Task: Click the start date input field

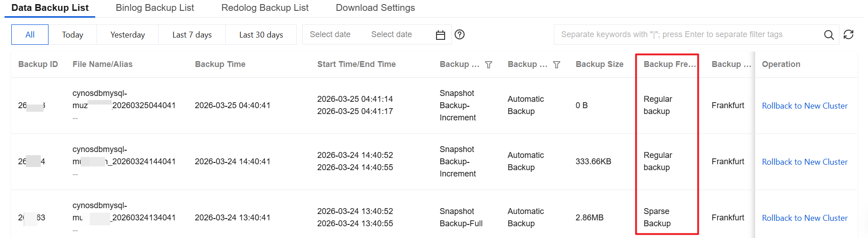Action: (x=330, y=34)
